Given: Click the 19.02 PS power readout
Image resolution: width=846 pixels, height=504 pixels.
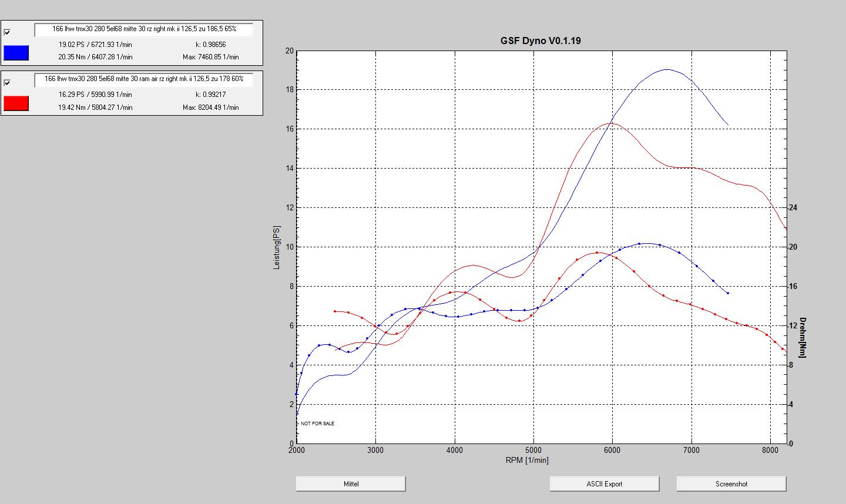Looking at the screenshot, I should coord(95,45).
